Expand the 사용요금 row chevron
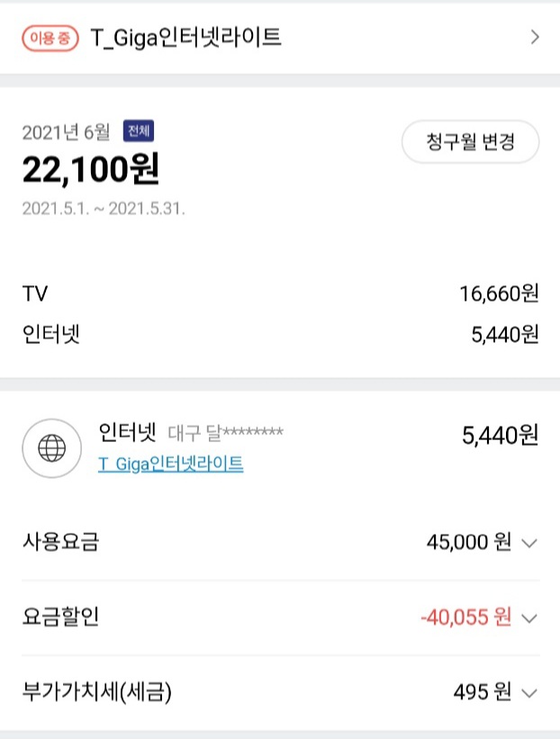Viewport: 560px width, 739px height. (529, 543)
